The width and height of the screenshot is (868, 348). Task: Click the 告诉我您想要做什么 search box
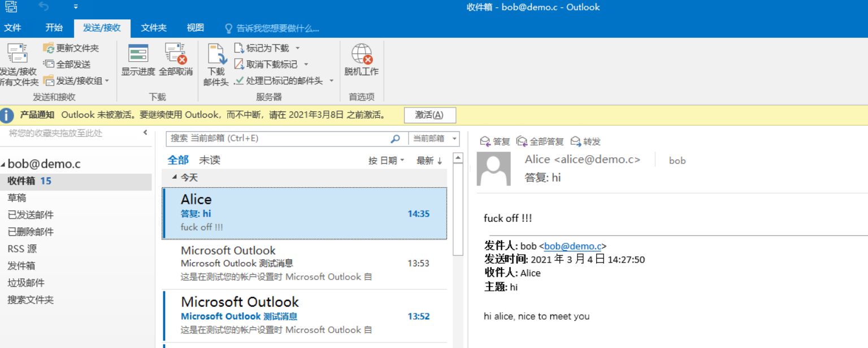(272, 28)
